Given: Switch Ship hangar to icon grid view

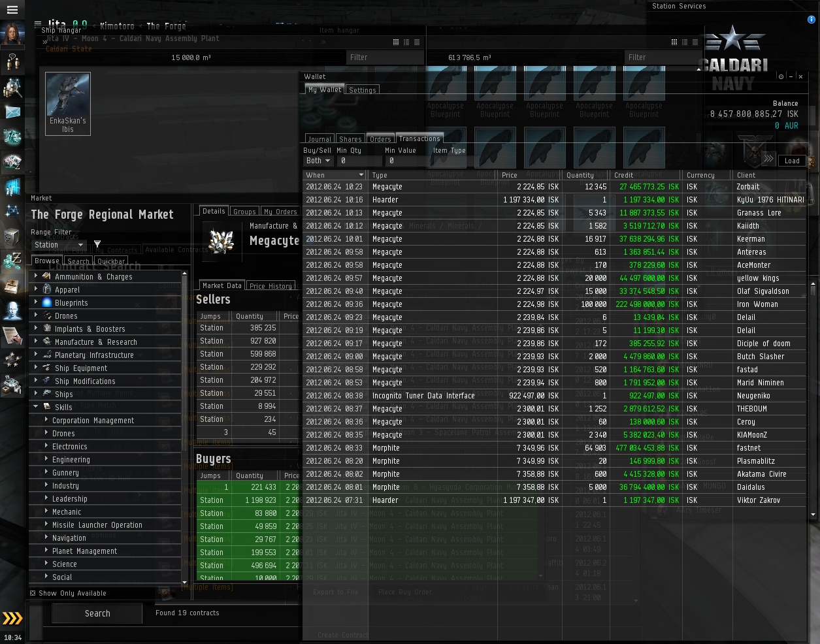Looking at the screenshot, I should [396, 42].
